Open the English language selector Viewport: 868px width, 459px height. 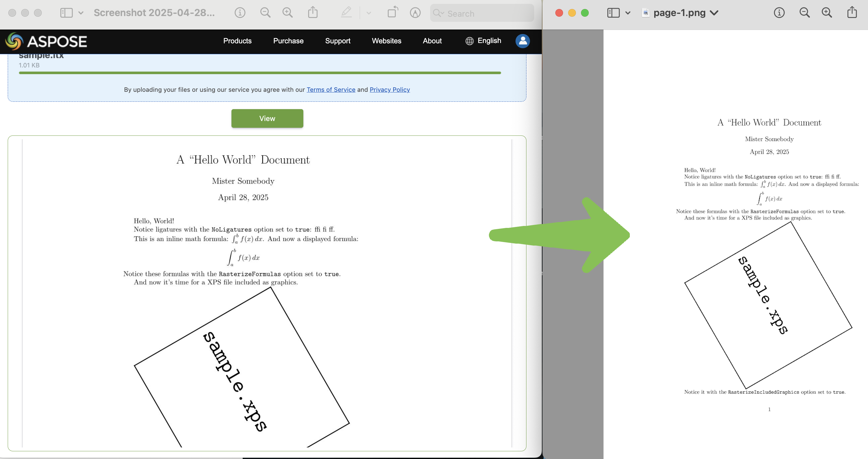tap(483, 41)
